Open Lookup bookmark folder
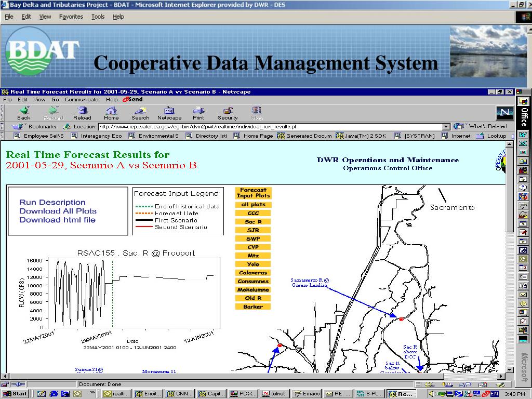This screenshot has width=532, height=399. tap(491, 136)
